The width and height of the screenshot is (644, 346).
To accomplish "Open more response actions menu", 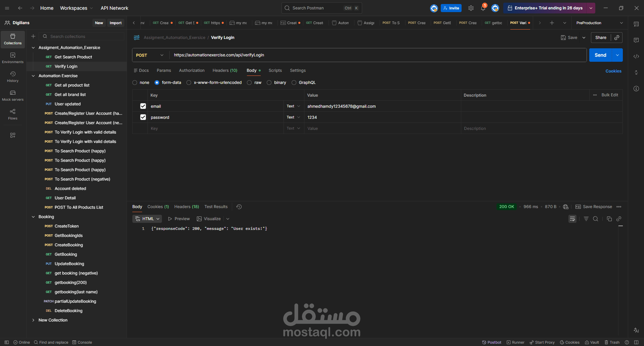I will [x=619, y=207].
